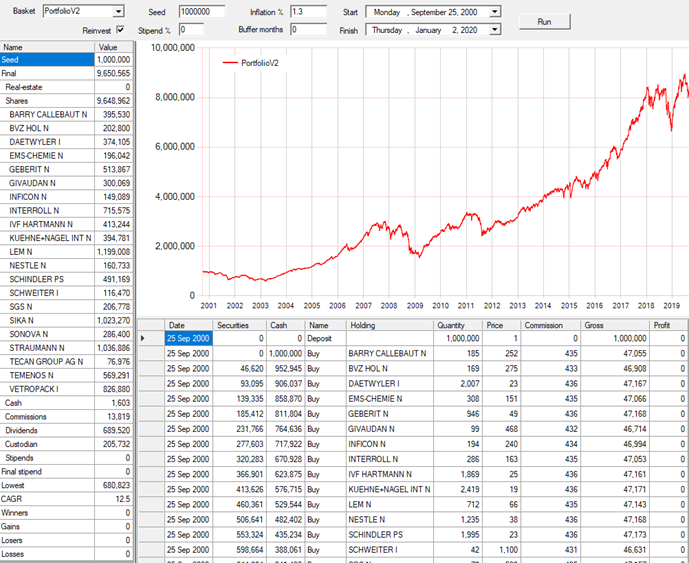This screenshot has width=689, height=563.
Task: Select the Cash summary row
Action: click(66, 403)
